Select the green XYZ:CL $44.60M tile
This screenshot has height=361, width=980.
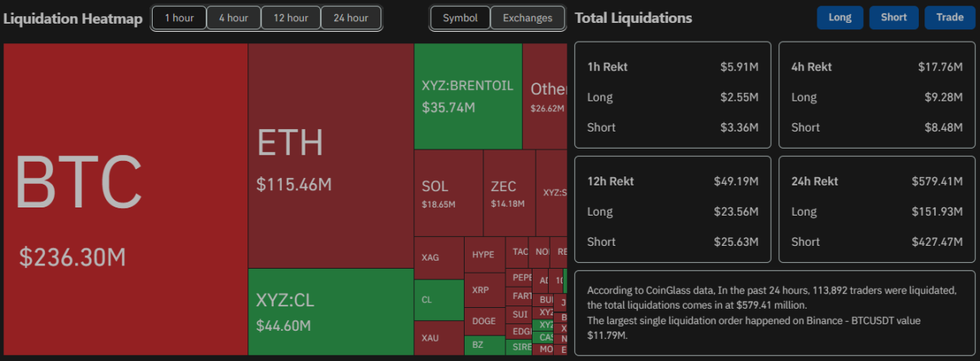(331, 311)
